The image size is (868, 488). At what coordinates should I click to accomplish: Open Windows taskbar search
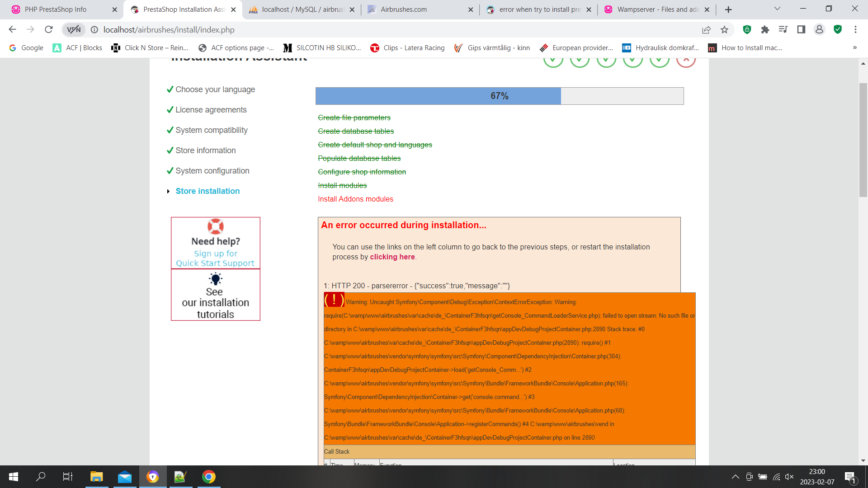pyautogui.click(x=41, y=477)
